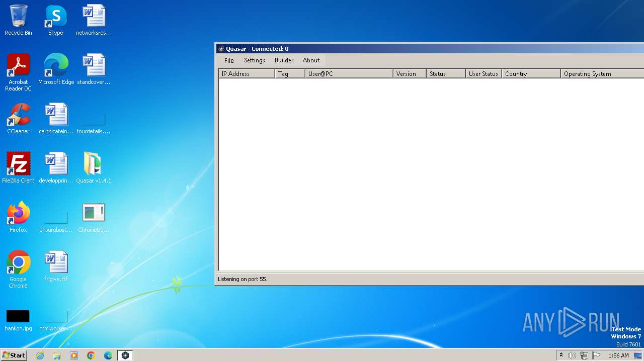Select the ChromeUp desktop icon
The height and width of the screenshot is (362, 644).
point(94,217)
